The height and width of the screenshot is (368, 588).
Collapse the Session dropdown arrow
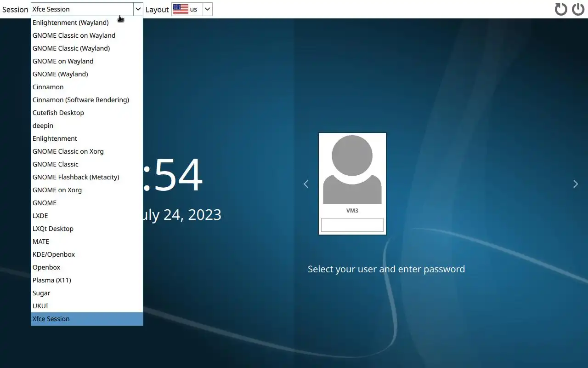pos(138,9)
